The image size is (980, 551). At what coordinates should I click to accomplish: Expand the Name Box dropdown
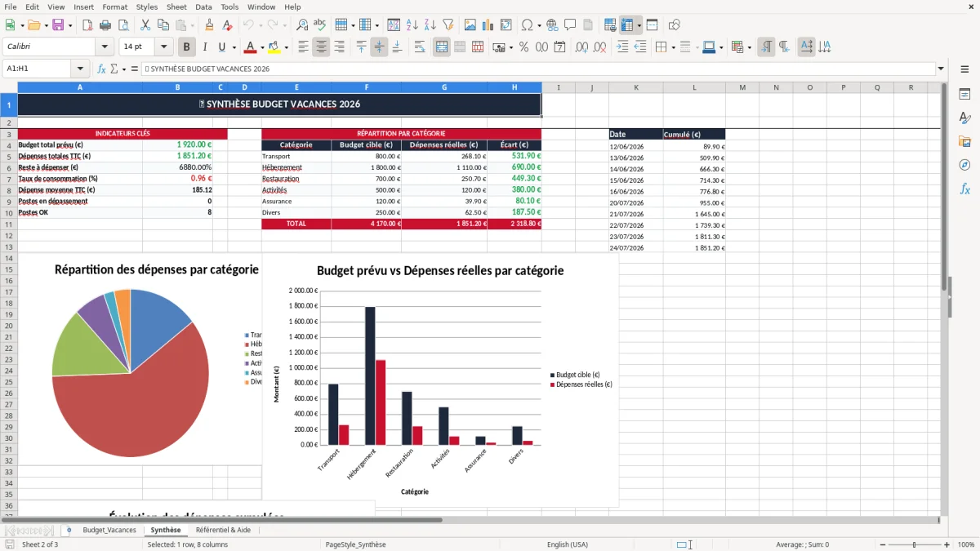pyautogui.click(x=80, y=69)
